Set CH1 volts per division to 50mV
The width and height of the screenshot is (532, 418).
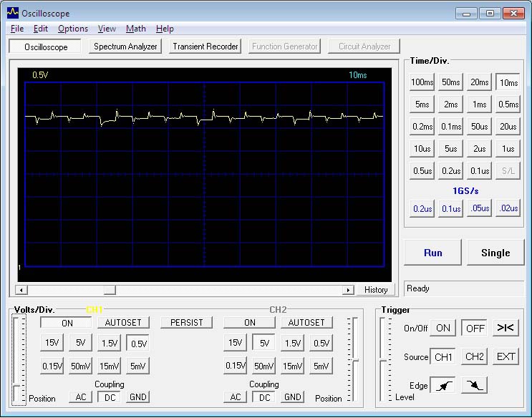pyautogui.click(x=79, y=366)
